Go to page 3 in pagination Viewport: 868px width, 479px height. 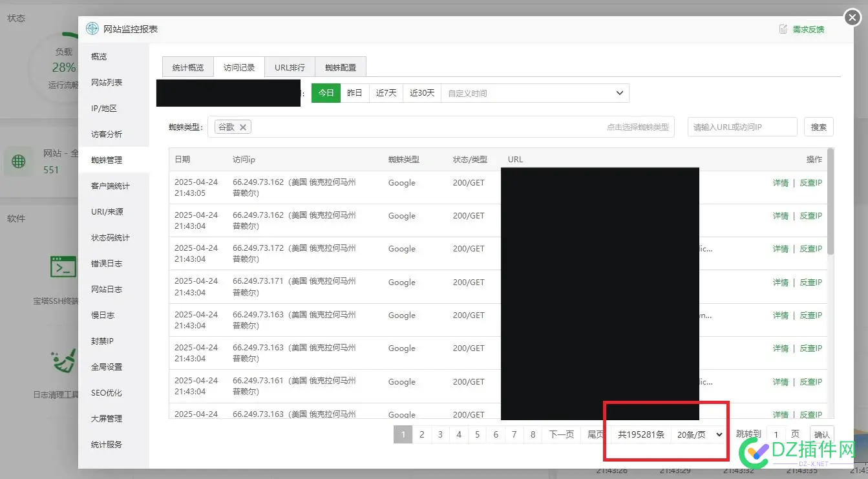click(x=440, y=434)
